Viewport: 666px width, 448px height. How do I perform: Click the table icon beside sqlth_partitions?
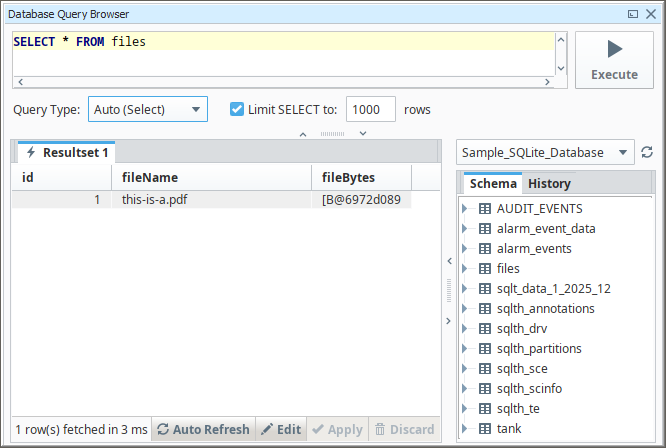point(485,349)
